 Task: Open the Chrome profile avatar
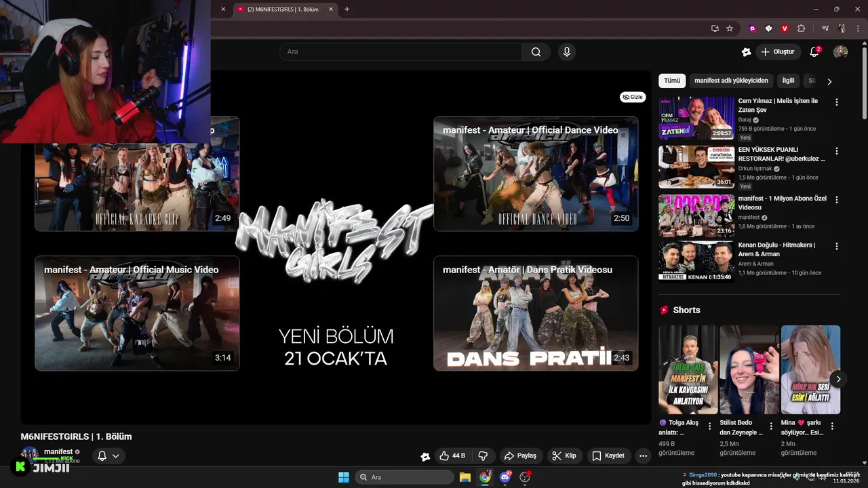pyautogui.click(x=842, y=28)
